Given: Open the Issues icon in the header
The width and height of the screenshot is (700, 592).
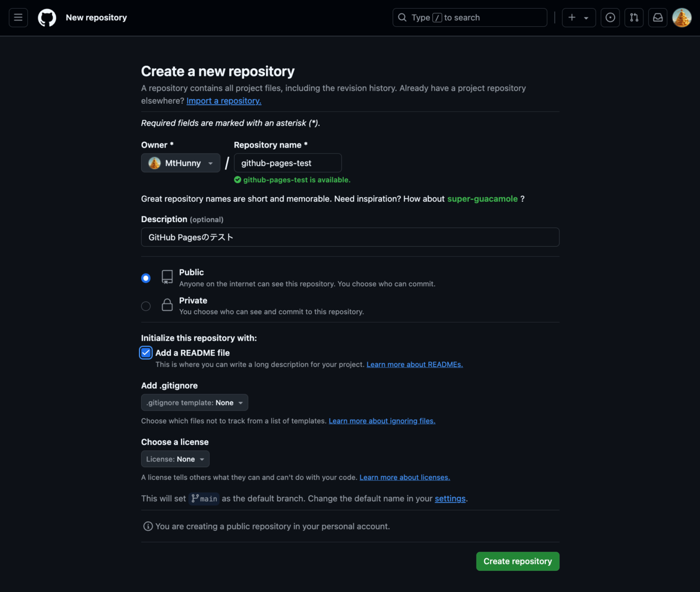Looking at the screenshot, I should click(610, 17).
